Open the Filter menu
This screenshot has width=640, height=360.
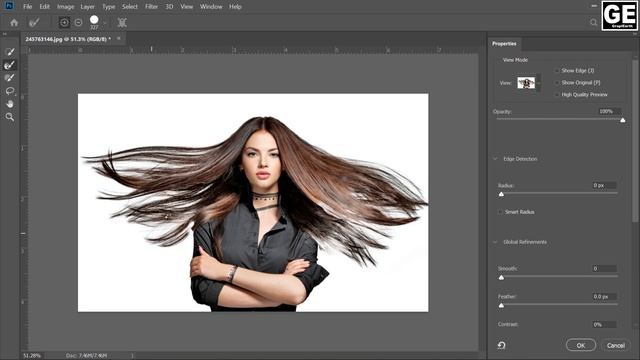151,7
